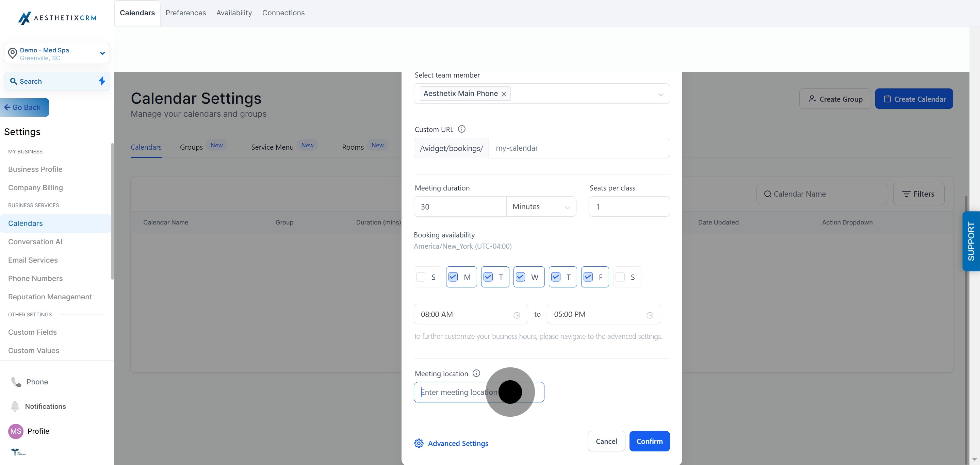This screenshot has width=980, height=465.
Task: Open the Minutes duration unit dropdown
Action: pos(541,207)
